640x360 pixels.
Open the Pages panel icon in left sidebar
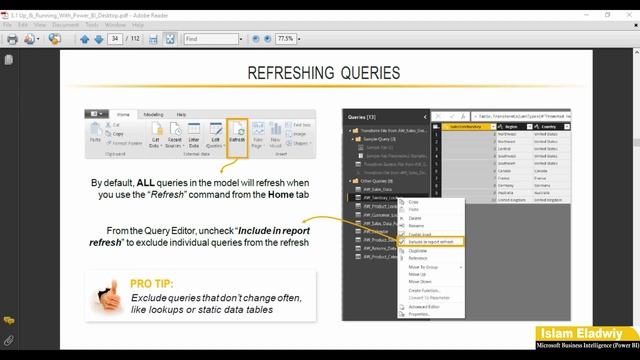(x=9, y=60)
